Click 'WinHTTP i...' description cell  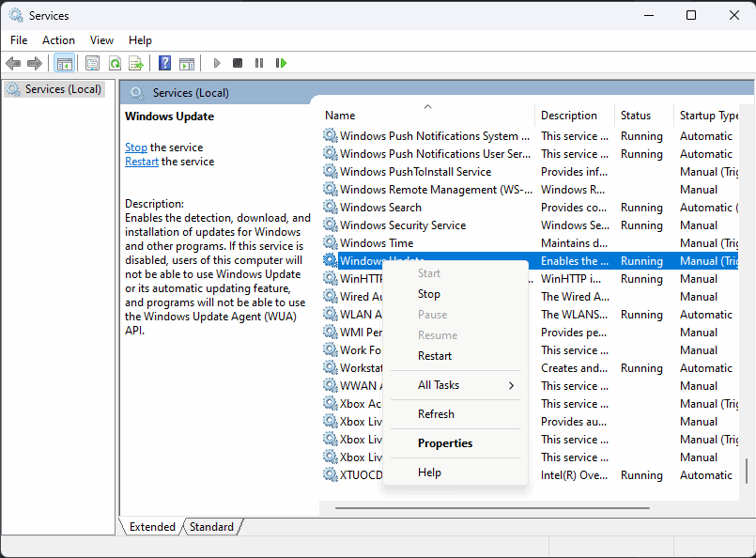tap(571, 279)
